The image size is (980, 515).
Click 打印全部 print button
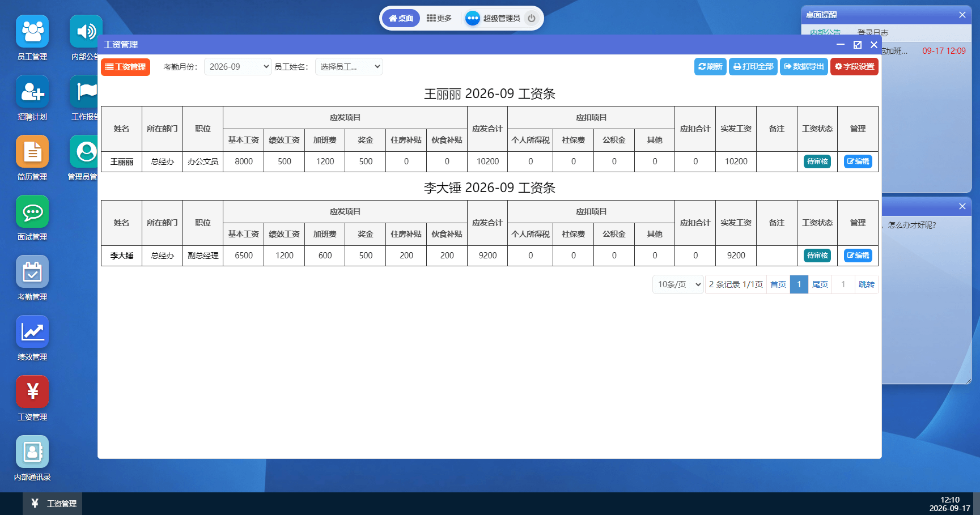pyautogui.click(x=753, y=67)
